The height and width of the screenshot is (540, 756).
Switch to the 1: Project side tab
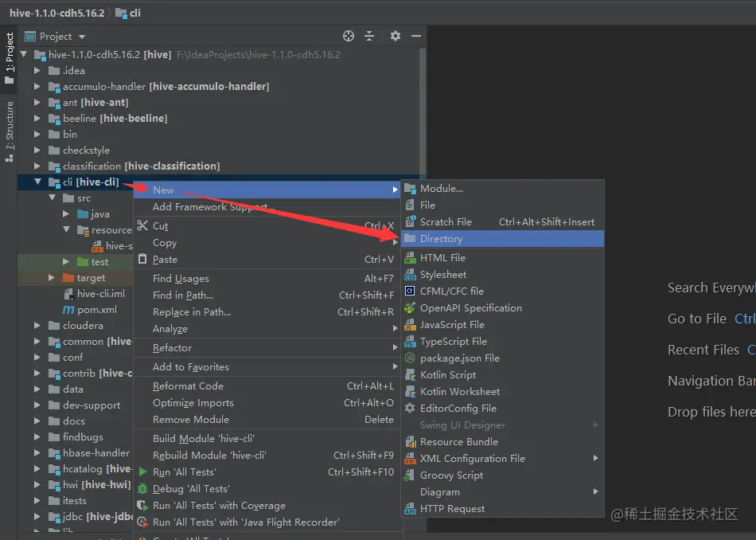tap(10, 58)
